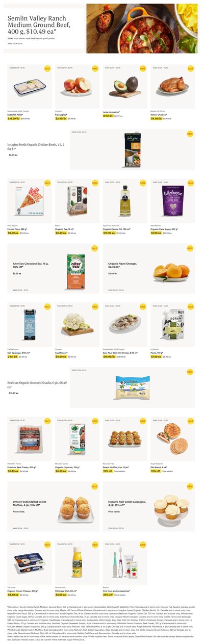Click the SALE badge on Pita Bread
Image resolution: width=204 pixels, height=644 pixels.
[x=190, y=421]
